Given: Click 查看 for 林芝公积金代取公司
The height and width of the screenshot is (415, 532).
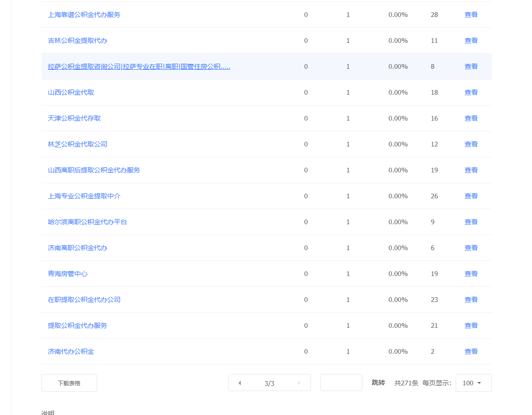Looking at the screenshot, I should click(x=471, y=144).
